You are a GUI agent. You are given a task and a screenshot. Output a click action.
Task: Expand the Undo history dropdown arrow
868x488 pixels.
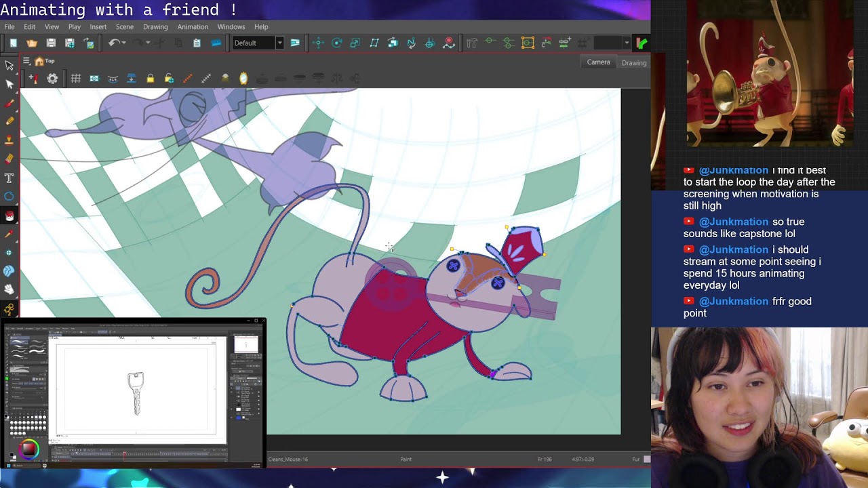[x=124, y=43]
